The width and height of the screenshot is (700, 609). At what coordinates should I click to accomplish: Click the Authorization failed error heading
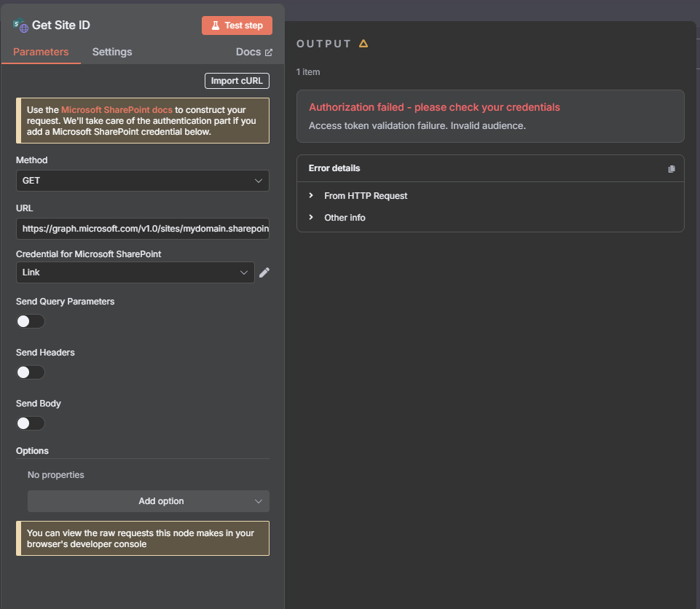[434, 107]
